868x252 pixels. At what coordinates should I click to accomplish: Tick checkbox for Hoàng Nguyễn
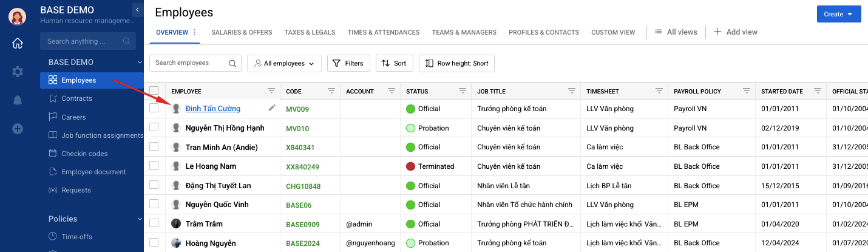point(154,243)
